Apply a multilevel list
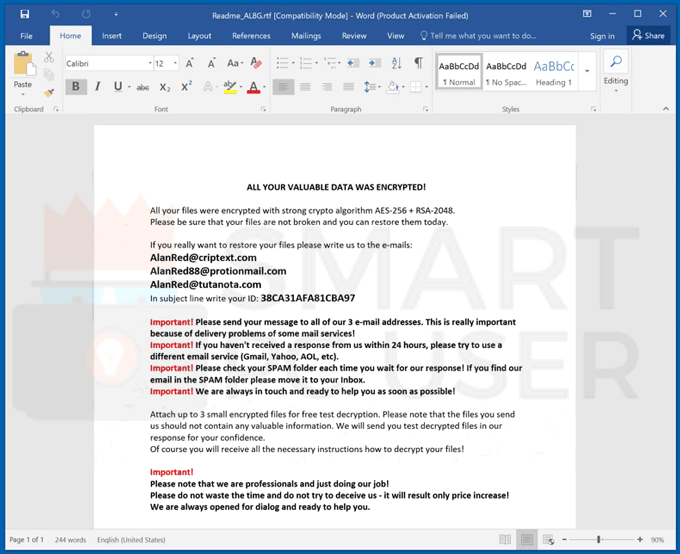The width and height of the screenshot is (680, 554). coord(332,63)
